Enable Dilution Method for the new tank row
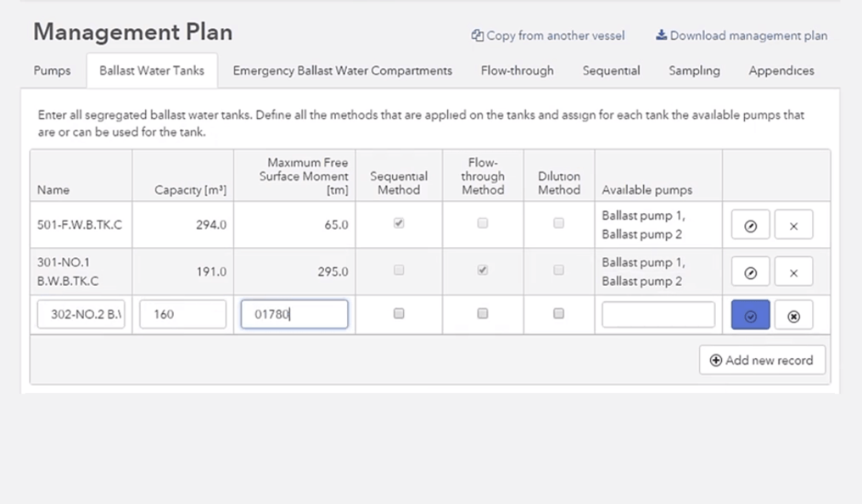Screen dimensions: 862x504 pos(558,313)
